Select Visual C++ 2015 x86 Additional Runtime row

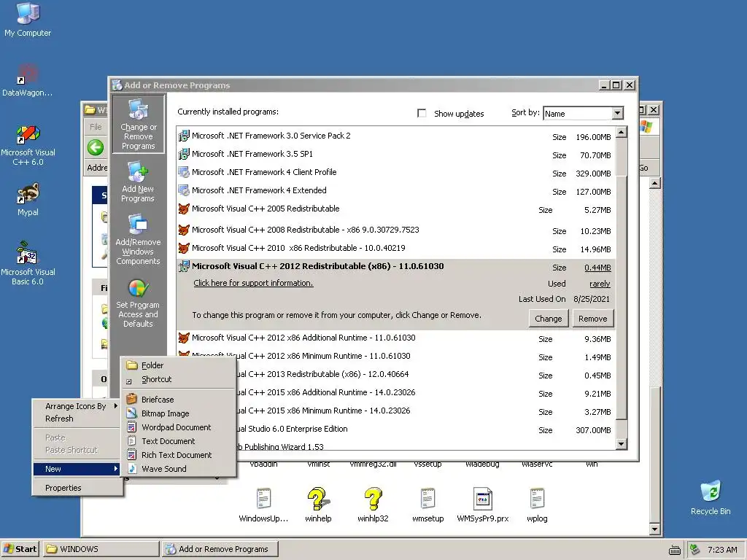pos(396,393)
